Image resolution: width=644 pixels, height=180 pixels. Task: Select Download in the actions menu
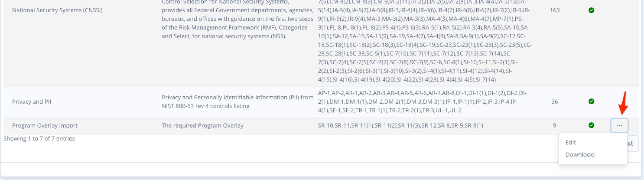[580, 154]
